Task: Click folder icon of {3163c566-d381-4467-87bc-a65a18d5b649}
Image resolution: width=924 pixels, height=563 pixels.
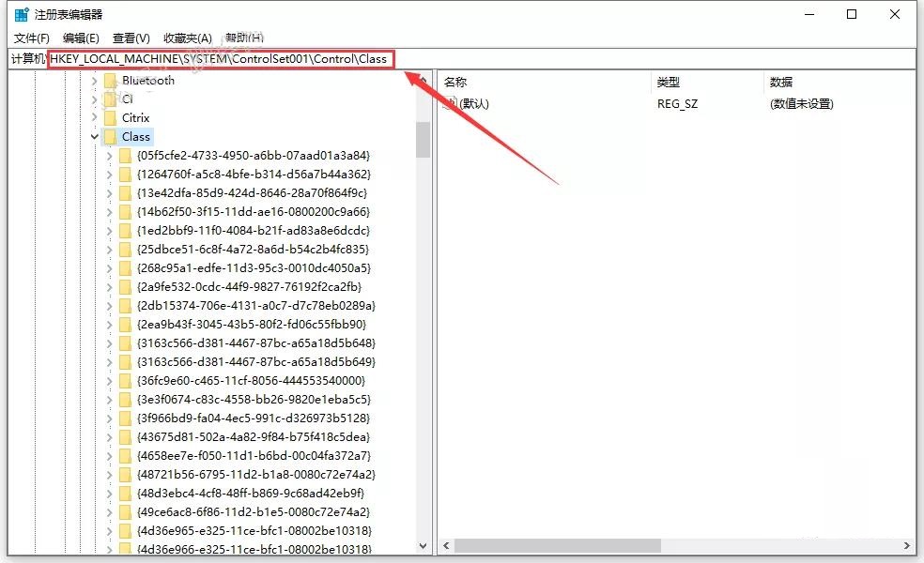Action: [125, 362]
